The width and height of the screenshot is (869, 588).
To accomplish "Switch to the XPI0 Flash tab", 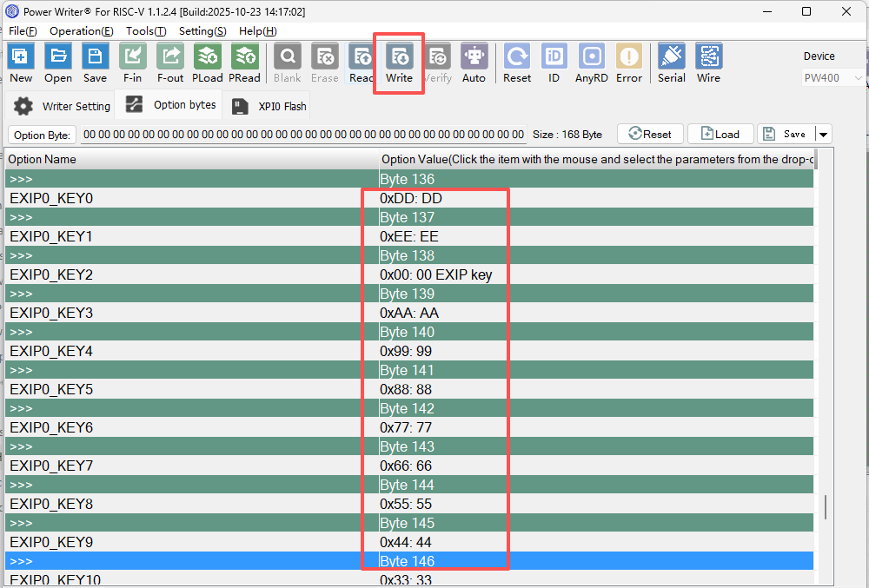I will coord(269,107).
